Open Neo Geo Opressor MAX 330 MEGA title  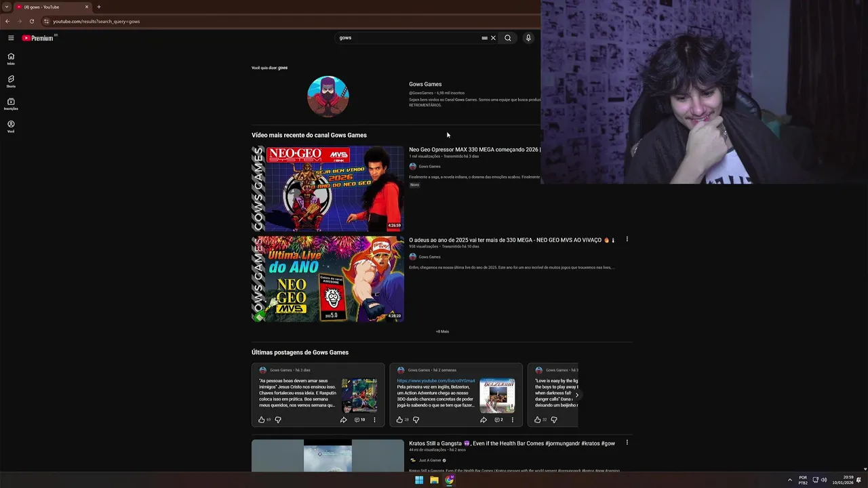pos(475,150)
